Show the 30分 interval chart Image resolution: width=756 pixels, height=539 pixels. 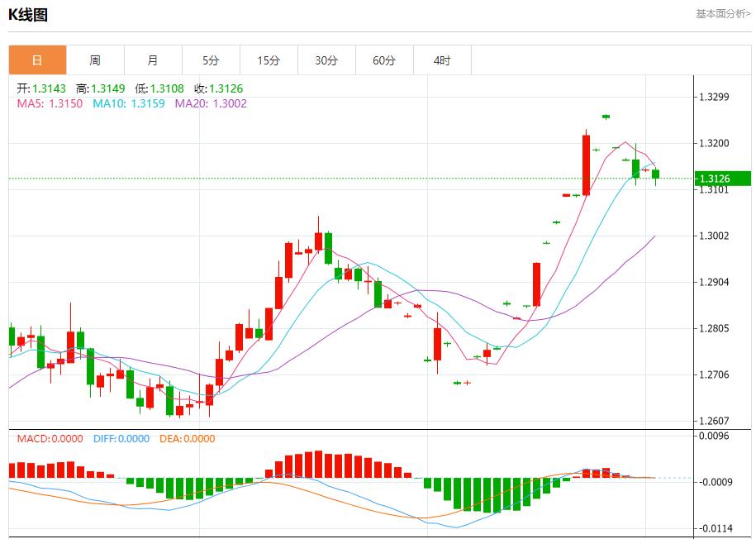[x=326, y=60]
